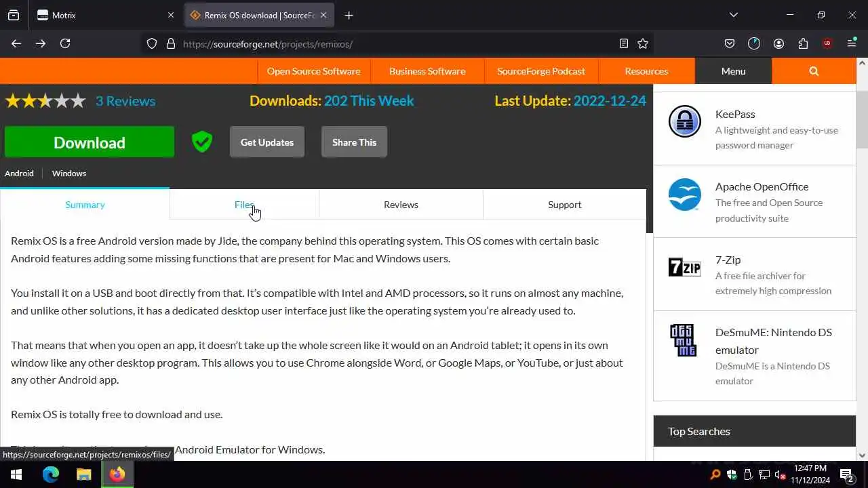Open the 7-Zip project title

(x=728, y=260)
